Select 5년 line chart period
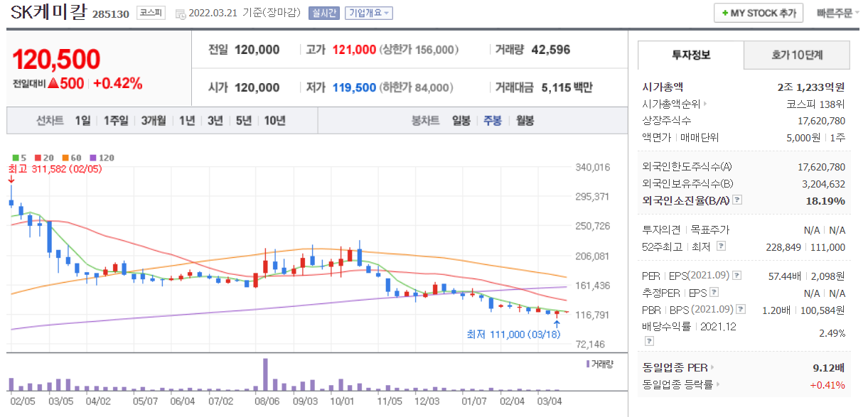 click(x=244, y=121)
